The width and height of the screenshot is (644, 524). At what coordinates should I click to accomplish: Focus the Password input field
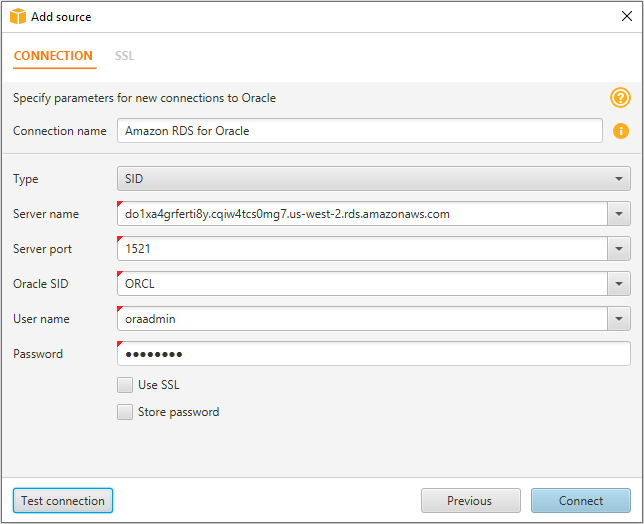click(373, 354)
